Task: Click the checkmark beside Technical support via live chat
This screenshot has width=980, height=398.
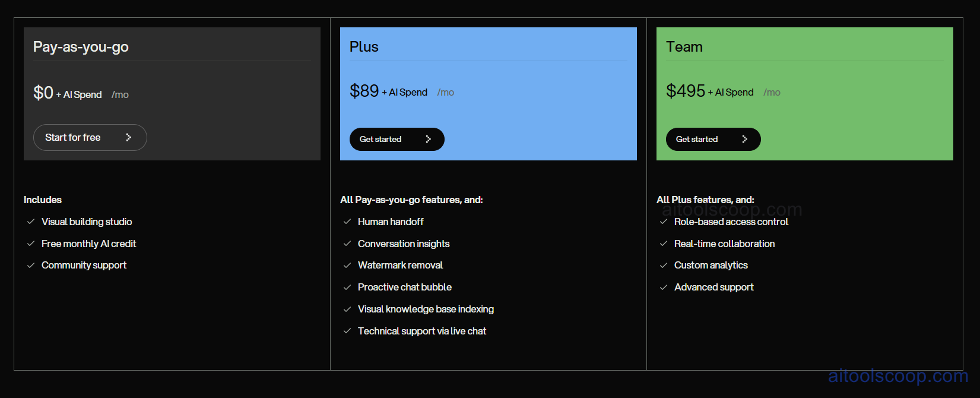Action: point(347,331)
